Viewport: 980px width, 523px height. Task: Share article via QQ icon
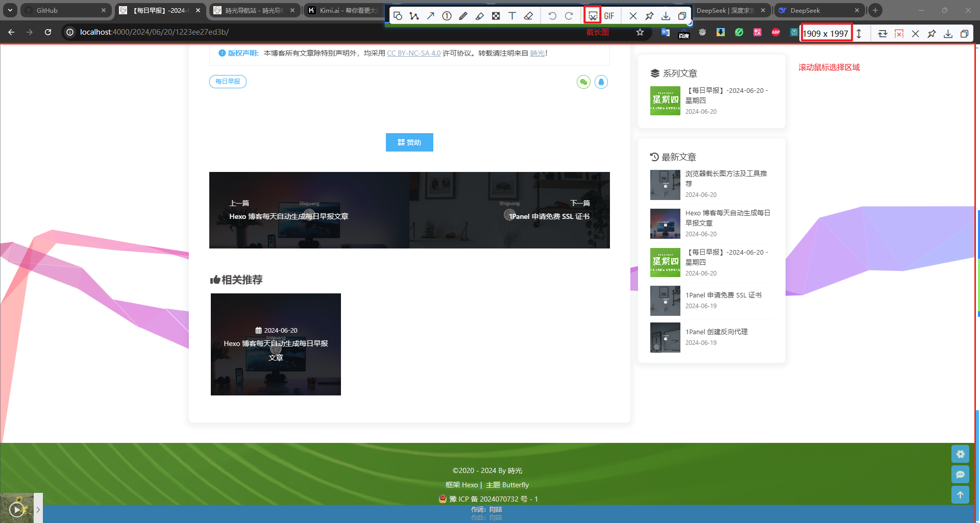coord(601,82)
